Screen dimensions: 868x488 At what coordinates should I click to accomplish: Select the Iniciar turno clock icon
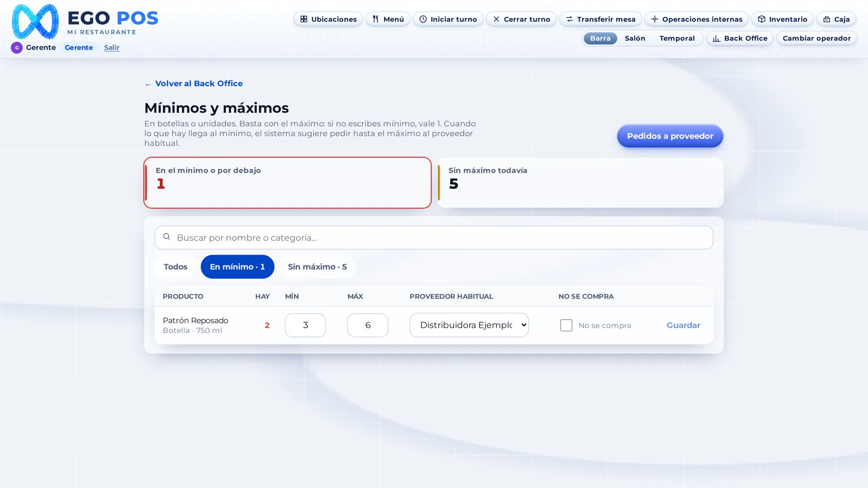point(423,19)
